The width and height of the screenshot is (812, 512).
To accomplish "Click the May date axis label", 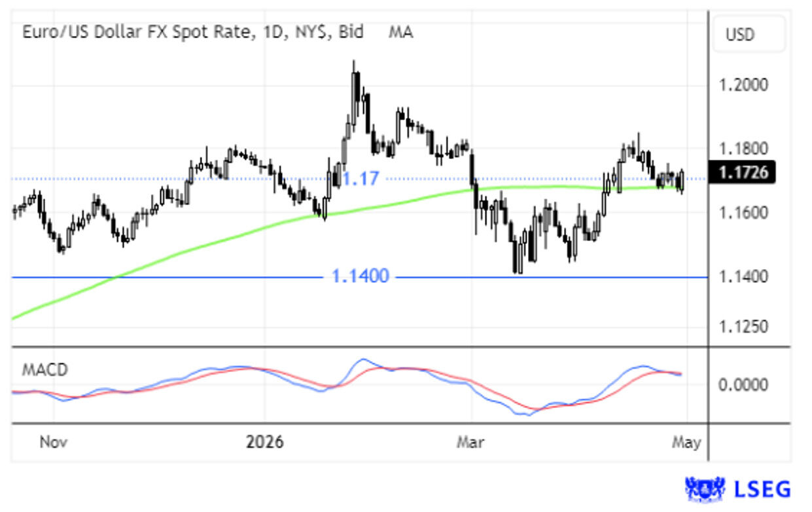I will click(686, 443).
